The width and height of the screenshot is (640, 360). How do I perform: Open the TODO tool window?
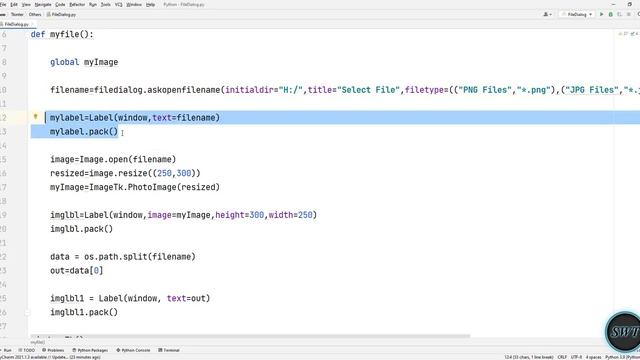pos(27,350)
